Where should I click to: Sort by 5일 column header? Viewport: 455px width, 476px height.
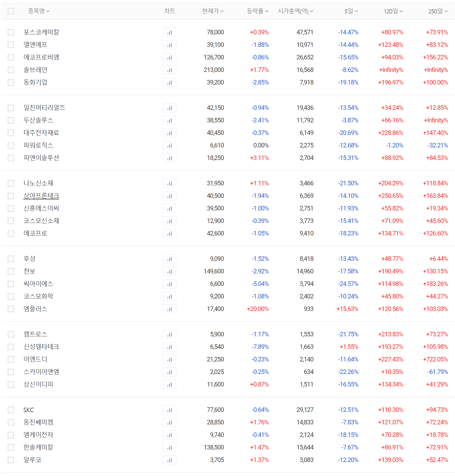351,11
